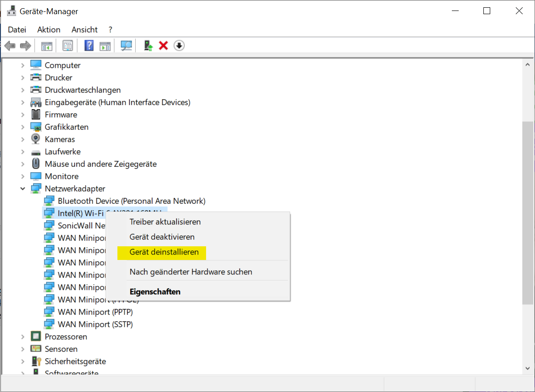Click the Computer category icon
Viewport: 535px width, 392px height.
pyautogui.click(x=36, y=65)
